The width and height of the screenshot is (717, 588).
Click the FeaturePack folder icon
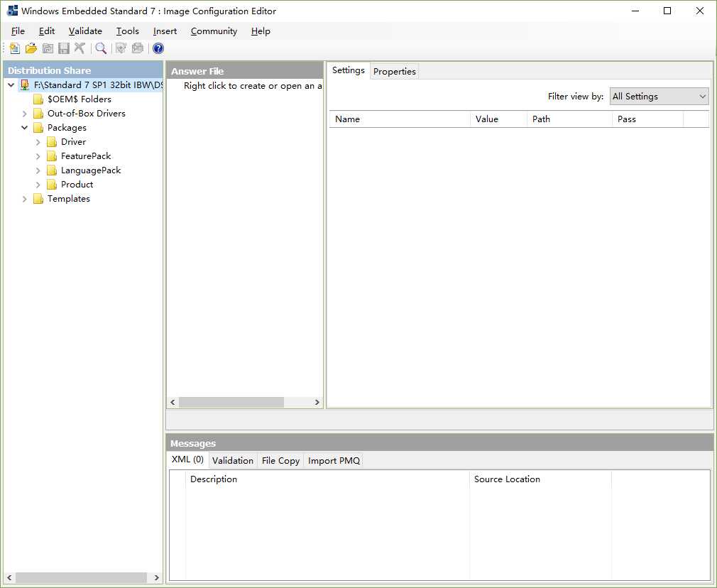52,156
